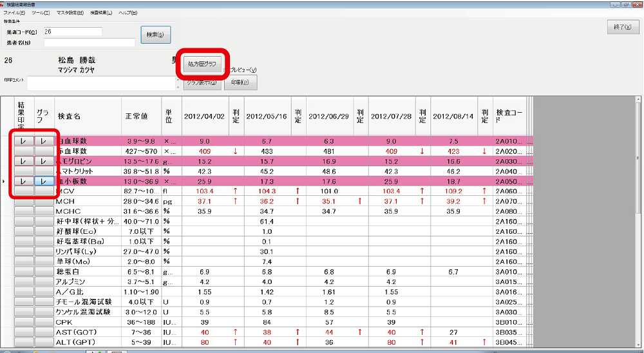Select the リンパ球(Ly) test name cell
The height and width of the screenshot is (353, 644).
88,251
